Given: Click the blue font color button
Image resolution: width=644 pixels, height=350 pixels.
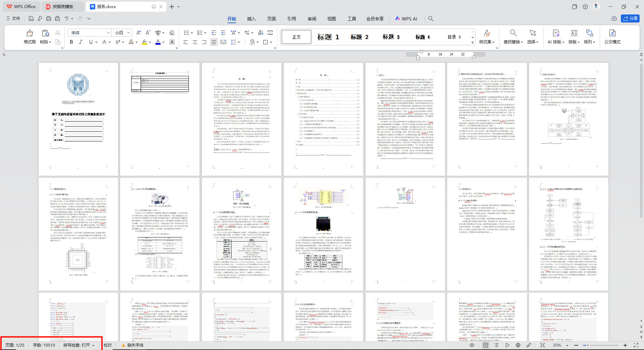Looking at the screenshot, I should pyautogui.click(x=158, y=42).
